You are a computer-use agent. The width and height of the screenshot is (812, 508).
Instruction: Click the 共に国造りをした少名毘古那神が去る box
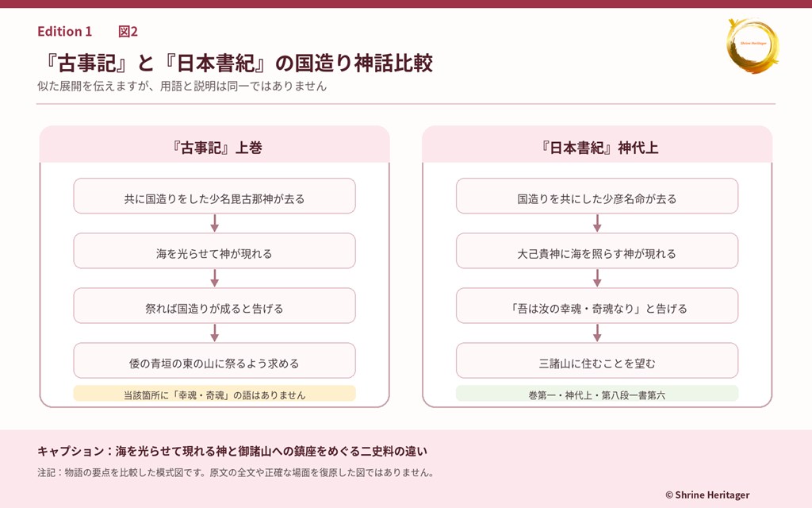(x=214, y=196)
